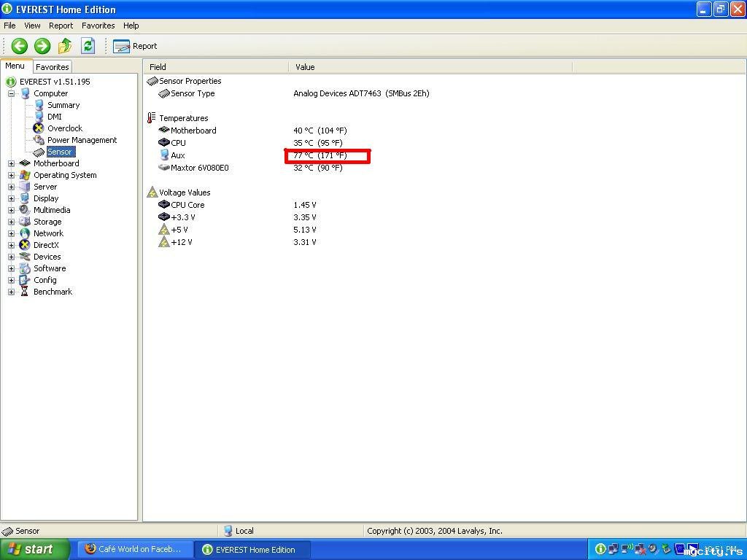This screenshot has height=560, width=747.
Task: Select DMI under Computer
Action: click(x=54, y=117)
